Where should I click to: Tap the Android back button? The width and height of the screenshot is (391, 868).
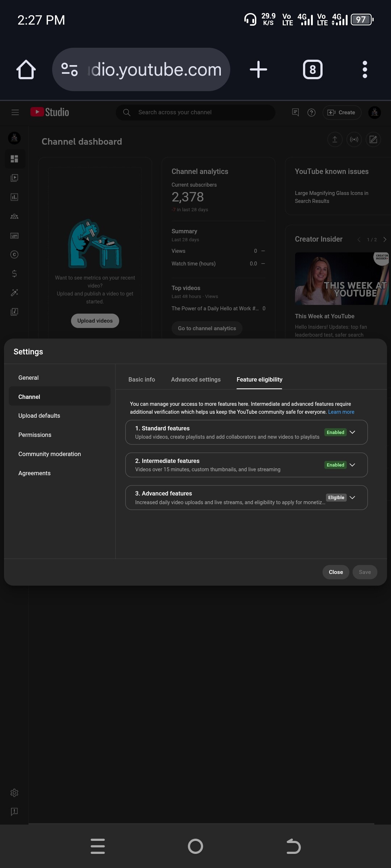[293, 846]
